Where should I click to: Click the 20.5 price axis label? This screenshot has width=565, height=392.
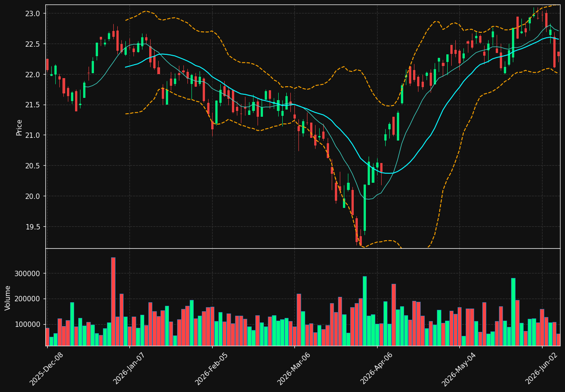[x=34, y=166]
